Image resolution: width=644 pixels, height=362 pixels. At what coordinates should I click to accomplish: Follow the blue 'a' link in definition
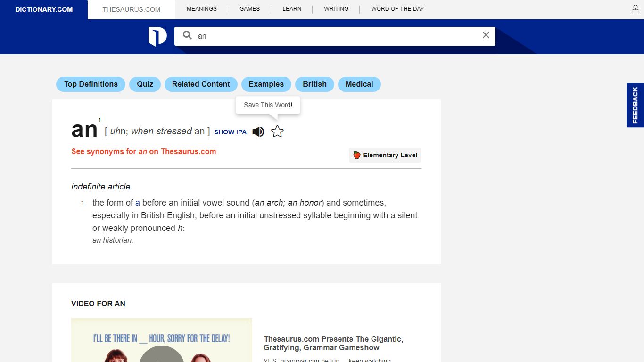[x=138, y=203]
